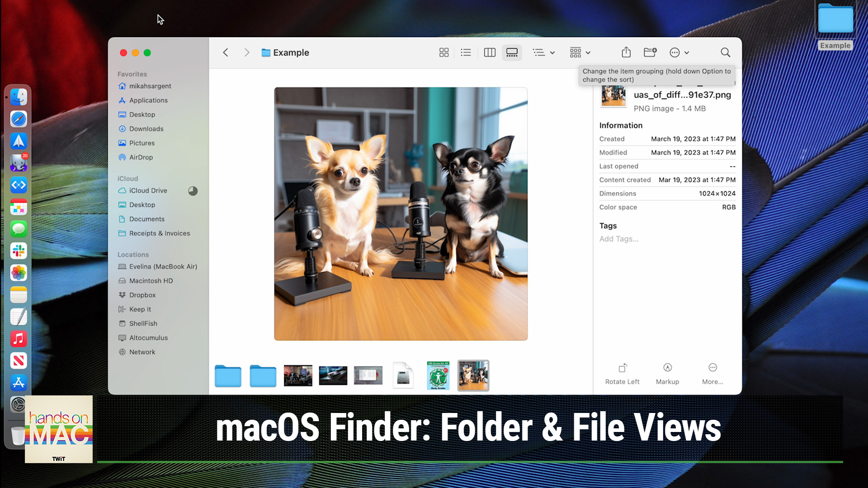
Task: Open Music from the Dock
Action: pyautogui.click(x=19, y=339)
